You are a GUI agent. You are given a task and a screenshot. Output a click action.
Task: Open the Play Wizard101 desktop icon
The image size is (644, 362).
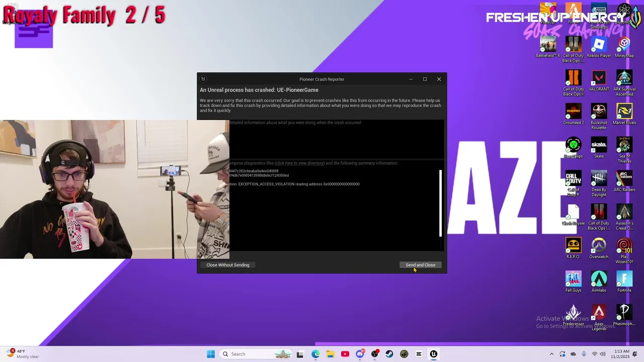[624, 250]
